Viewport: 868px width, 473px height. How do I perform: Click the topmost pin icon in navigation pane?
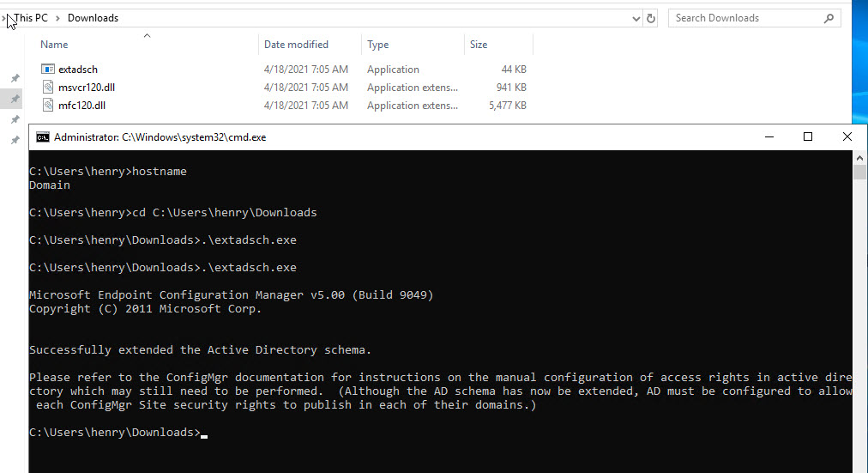tap(15, 79)
